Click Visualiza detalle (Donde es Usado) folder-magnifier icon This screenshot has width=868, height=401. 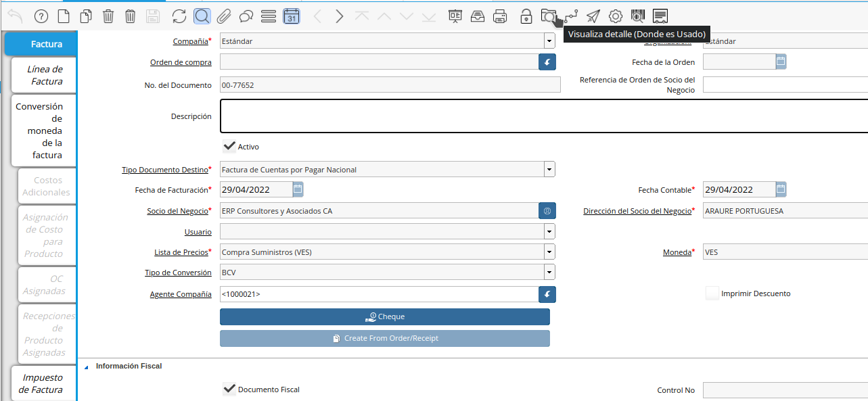[x=548, y=16]
